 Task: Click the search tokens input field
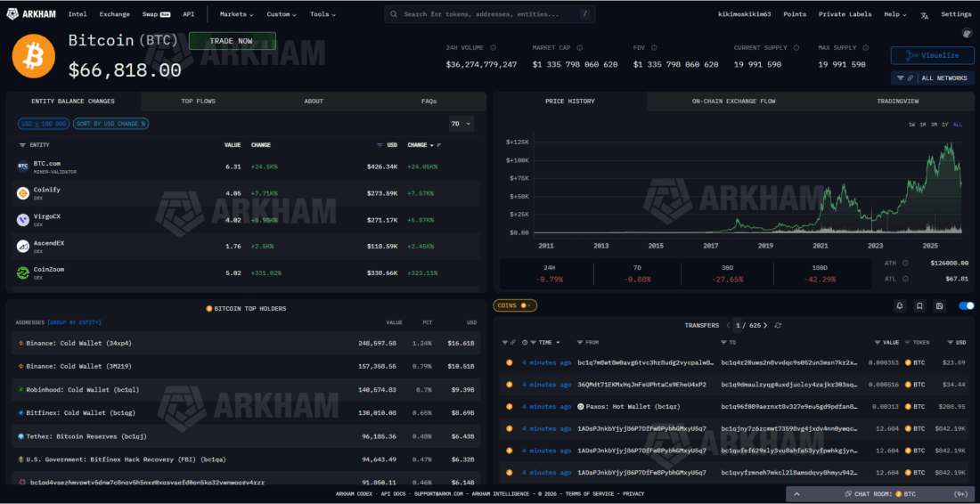click(x=490, y=14)
